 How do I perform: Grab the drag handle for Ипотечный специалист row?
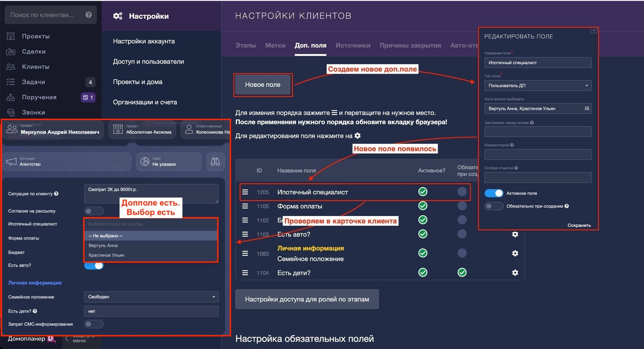tap(245, 192)
